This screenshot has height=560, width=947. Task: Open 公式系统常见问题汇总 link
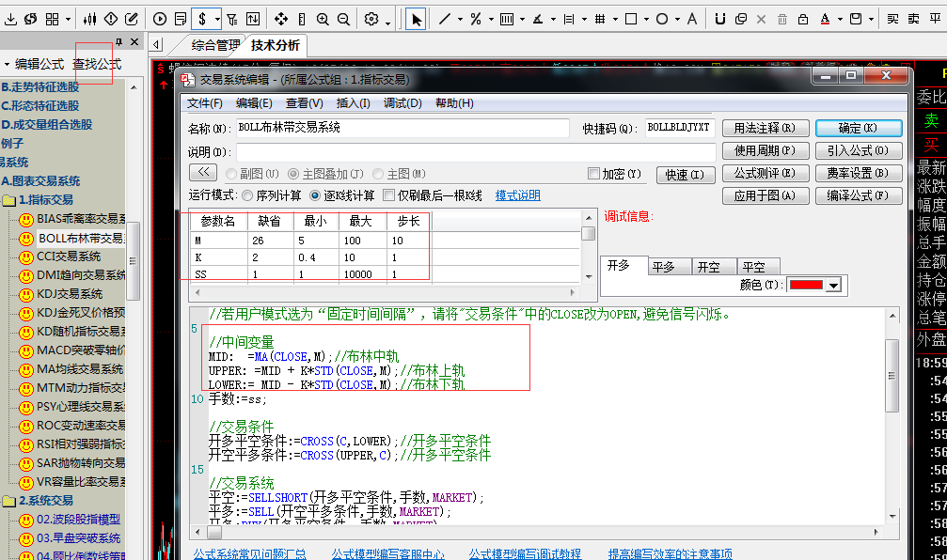pyautogui.click(x=249, y=553)
